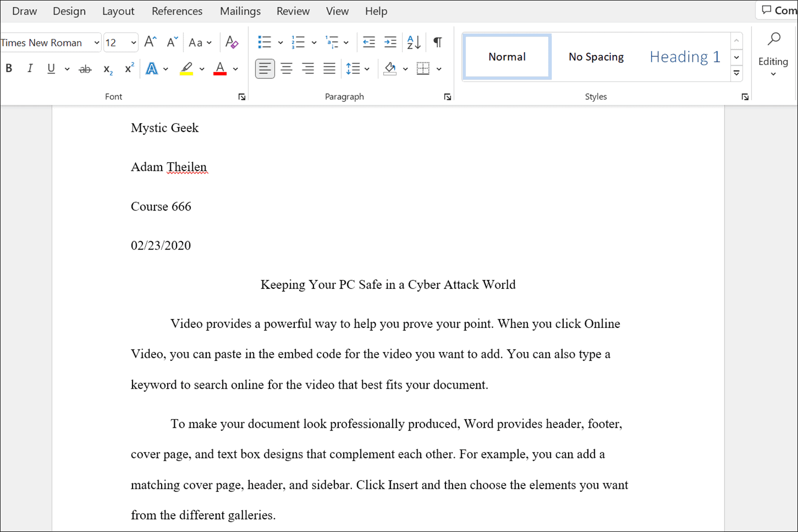Enable justified text alignment

pos(329,68)
